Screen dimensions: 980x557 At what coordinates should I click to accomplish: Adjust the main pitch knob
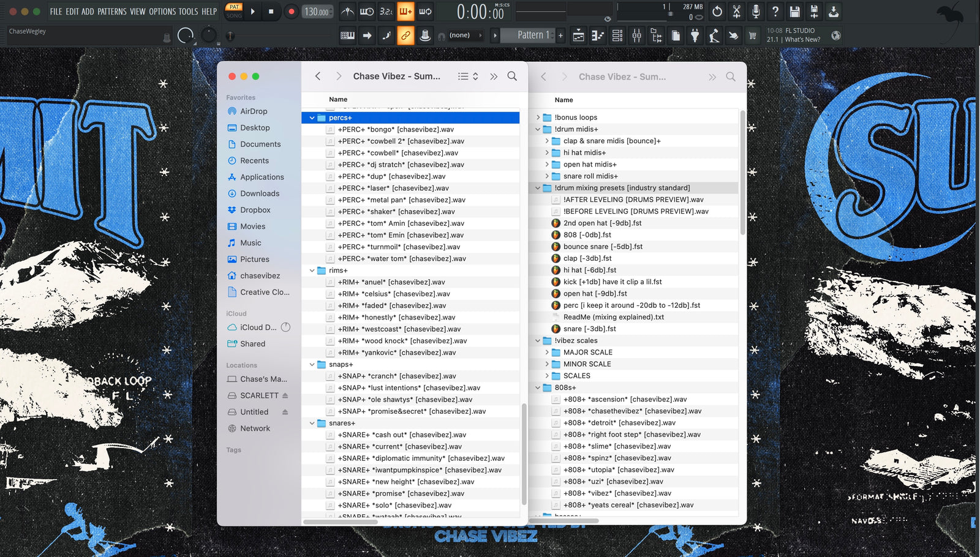pos(209,35)
